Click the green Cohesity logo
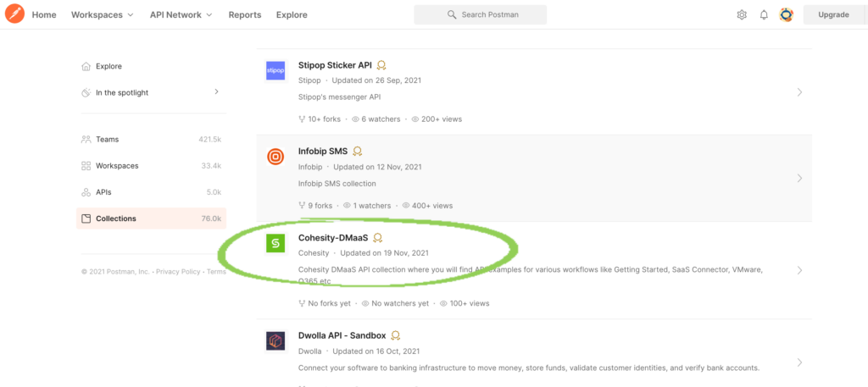This screenshot has width=868, height=387. click(x=275, y=244)
